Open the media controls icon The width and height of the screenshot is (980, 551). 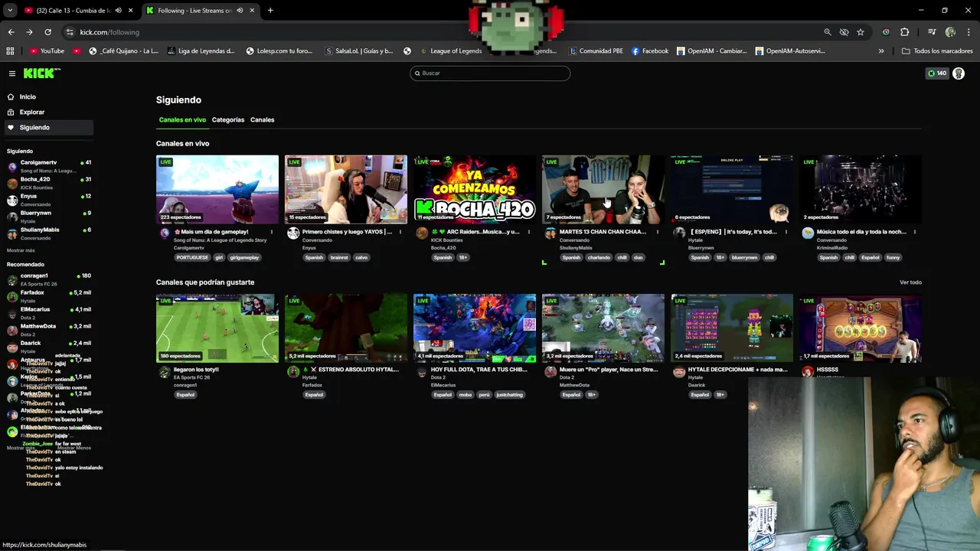coord(932,32)
